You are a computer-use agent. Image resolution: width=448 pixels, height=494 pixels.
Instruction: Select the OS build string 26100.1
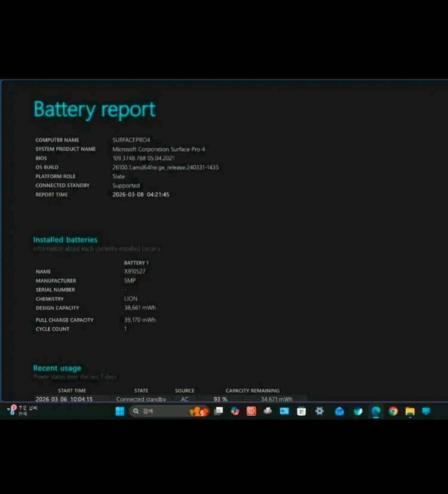pos(165,167)
